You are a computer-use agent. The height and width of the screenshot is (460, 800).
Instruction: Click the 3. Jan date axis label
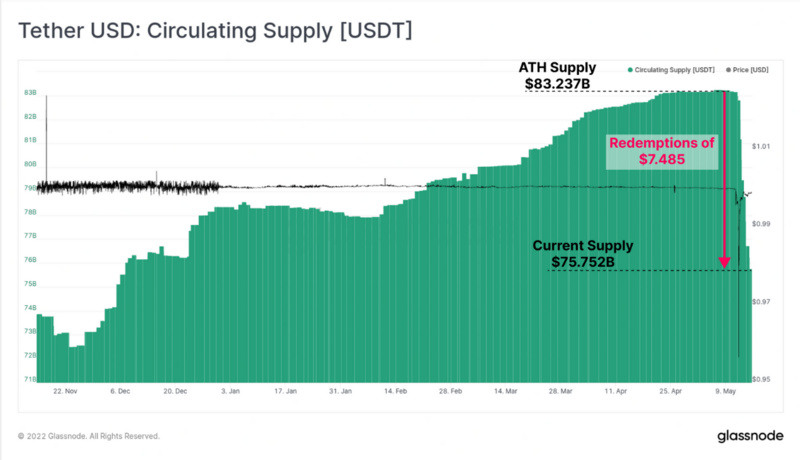[x=230, y=392]
